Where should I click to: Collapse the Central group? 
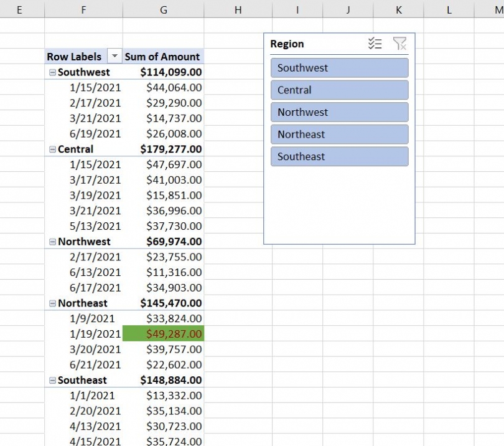point(51,149)
